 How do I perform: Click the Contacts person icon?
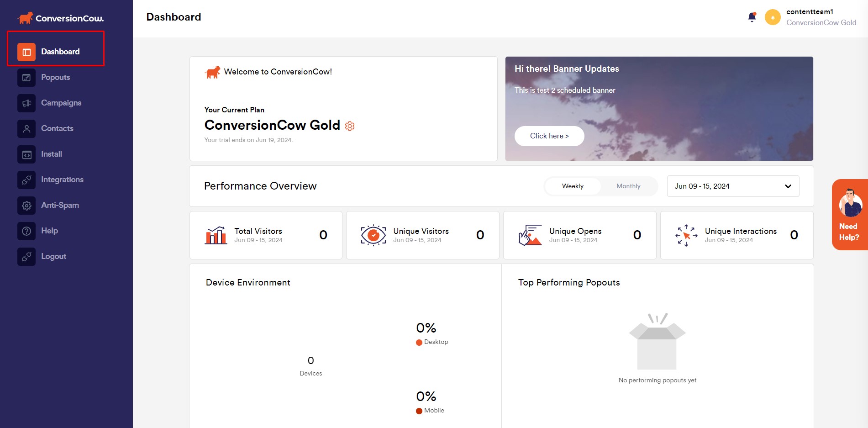pos(26,129)
